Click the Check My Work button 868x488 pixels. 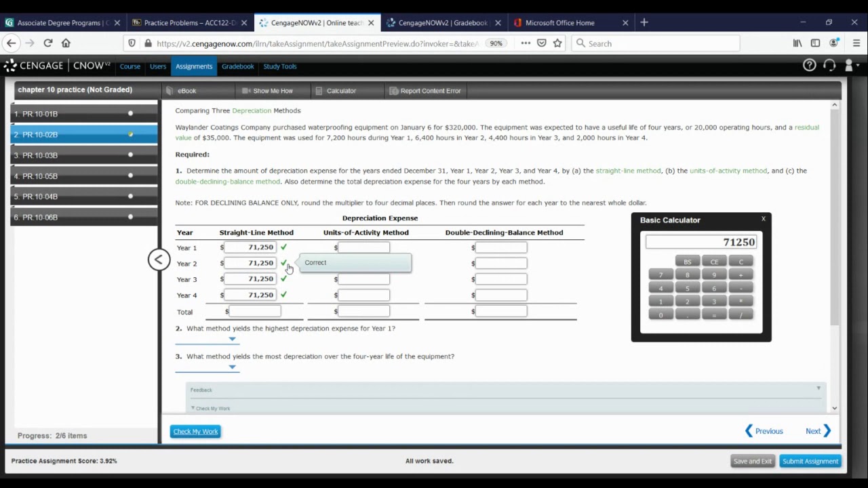195,432
